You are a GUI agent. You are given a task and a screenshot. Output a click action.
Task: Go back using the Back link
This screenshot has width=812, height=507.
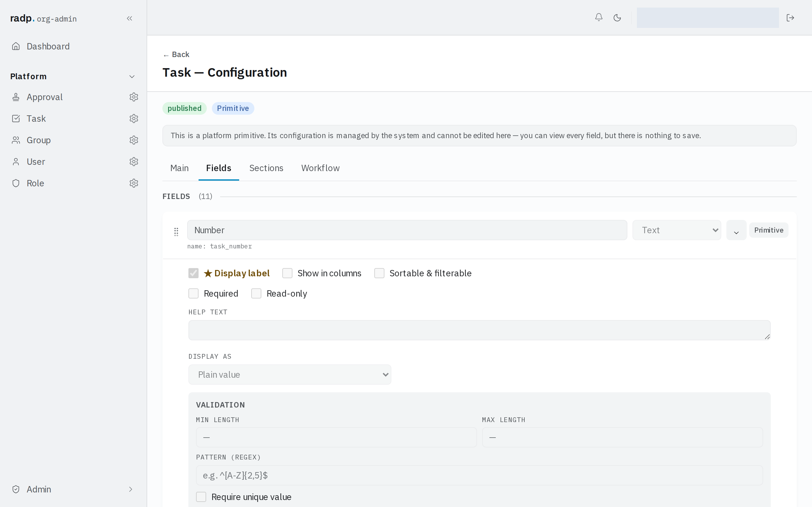176,54
